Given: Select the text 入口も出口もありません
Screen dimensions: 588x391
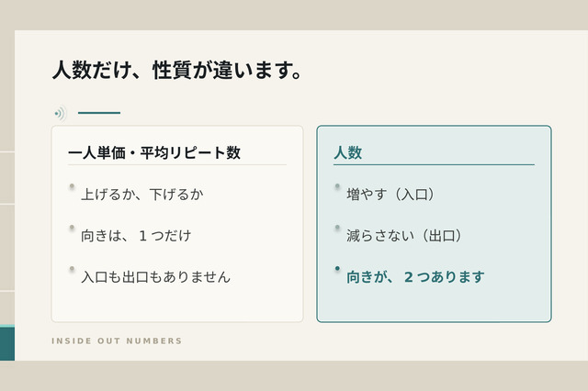Looking at the screenshot, I should (155, 277).
